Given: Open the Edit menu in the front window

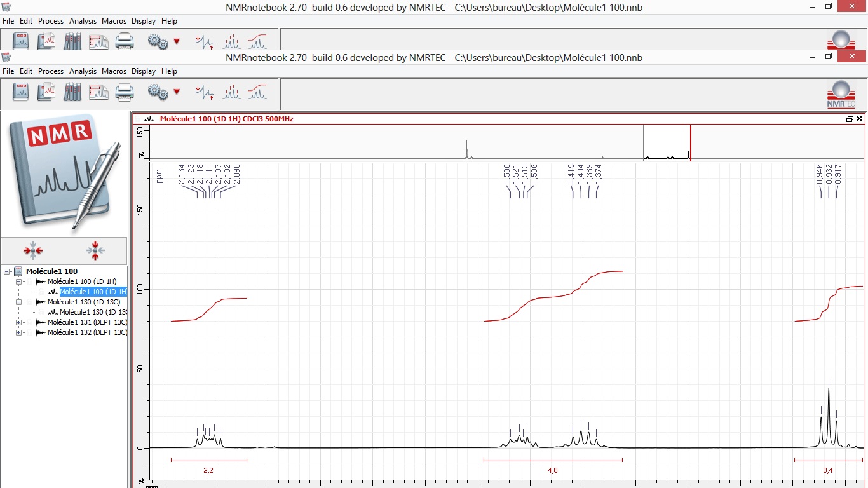Looking at the screenshot, I should pyautogui.click(x=26, y=71).
